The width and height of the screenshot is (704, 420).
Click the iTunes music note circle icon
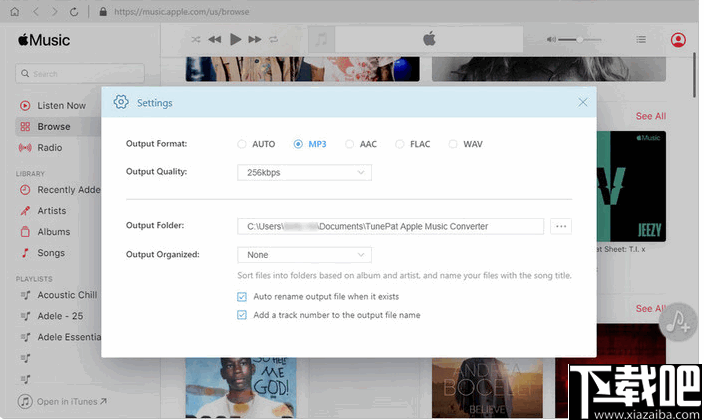coord(25,401)
